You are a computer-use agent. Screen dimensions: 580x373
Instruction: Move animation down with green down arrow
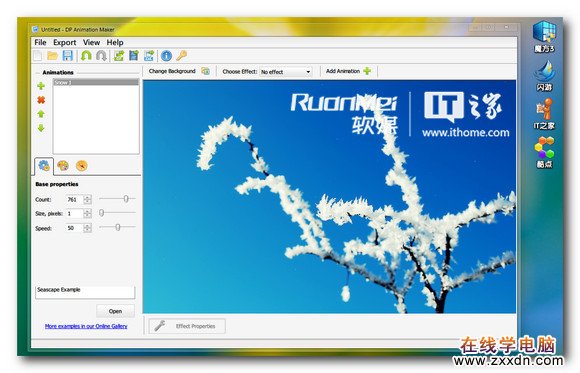(41, 128)
